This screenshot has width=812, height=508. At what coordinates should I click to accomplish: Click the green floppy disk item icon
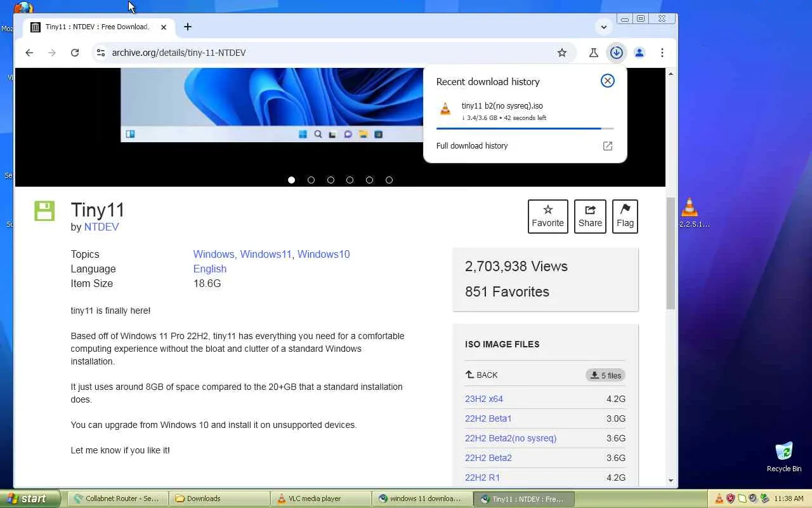click(x=44, y=211)
